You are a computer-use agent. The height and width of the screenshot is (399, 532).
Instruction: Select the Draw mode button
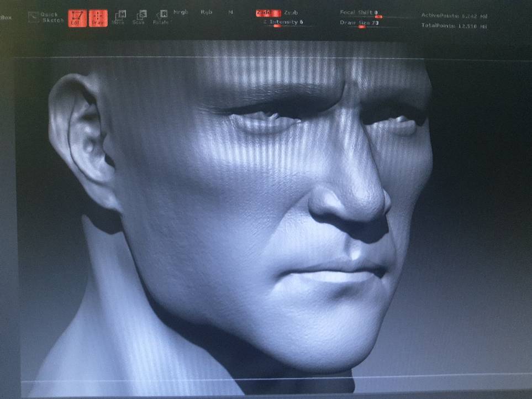click(98, 18)
